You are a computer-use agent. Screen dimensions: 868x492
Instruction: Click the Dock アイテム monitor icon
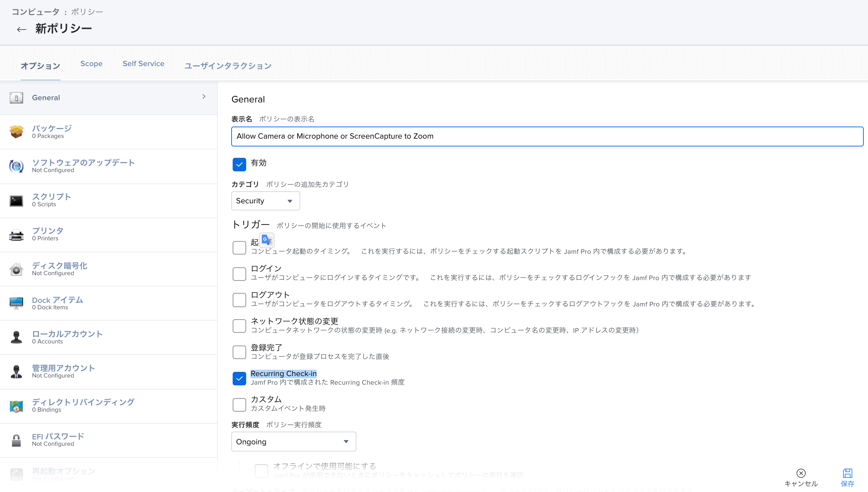coord(16,303)
